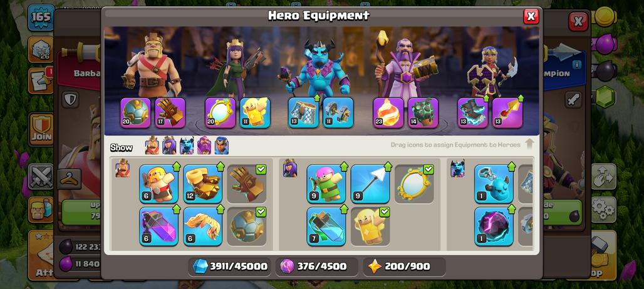Close the Hero Equipment window

(x=531, y=16)
